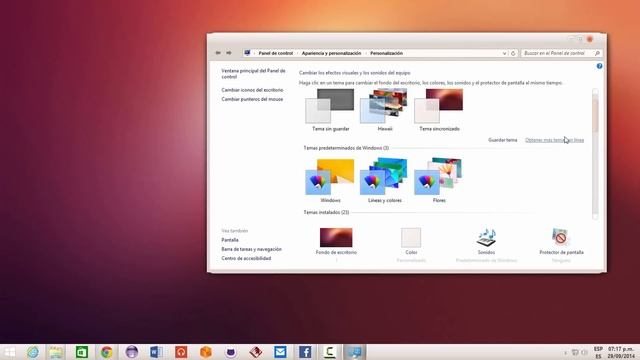
Task: Click 'Temas predeterminados de Windows (3)' heading
Action: click(x=346, y=148)
